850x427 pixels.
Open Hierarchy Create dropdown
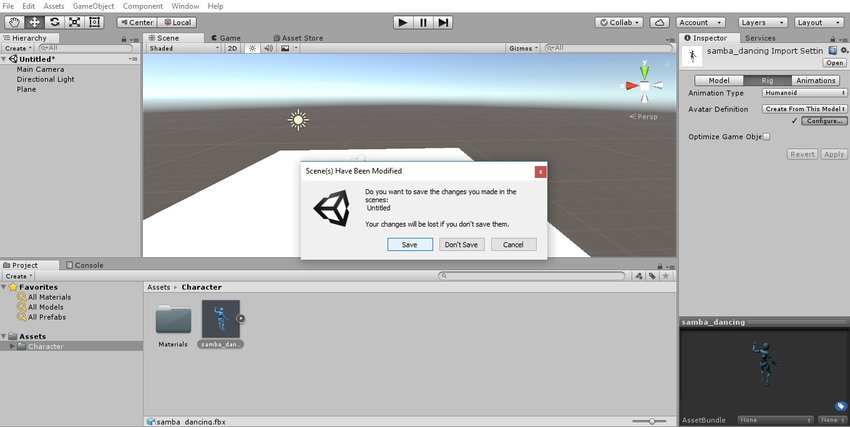click(18, 48)
